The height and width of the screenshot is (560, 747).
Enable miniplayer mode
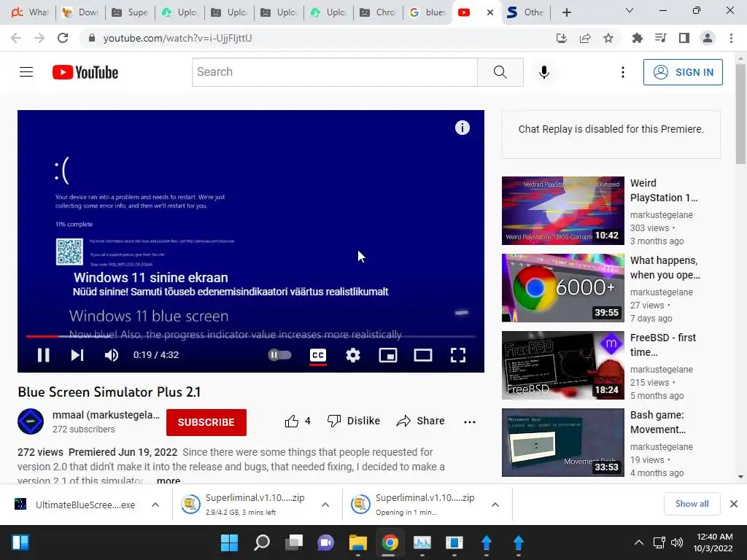[388, 355]
